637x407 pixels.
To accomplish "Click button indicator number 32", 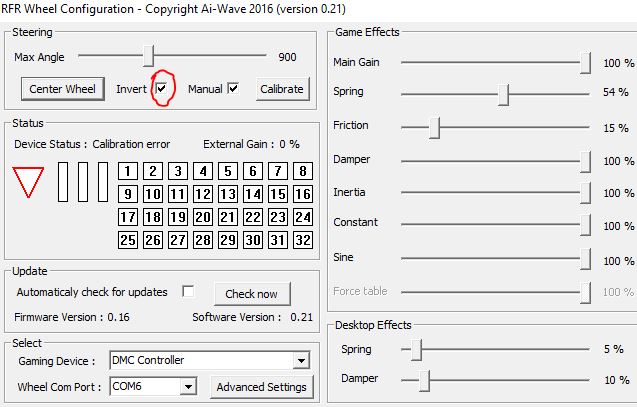I will 303,240.
